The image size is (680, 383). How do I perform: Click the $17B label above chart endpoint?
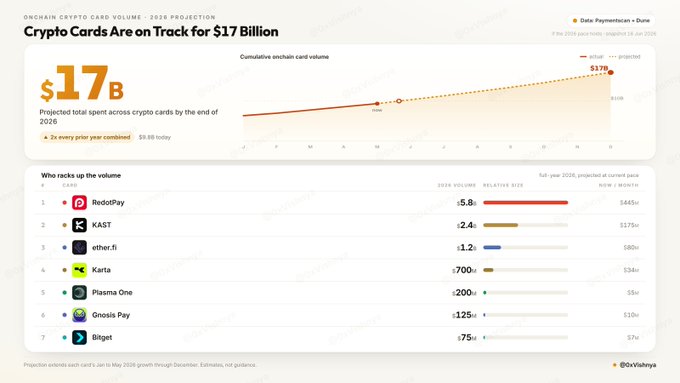coord(599,68)
